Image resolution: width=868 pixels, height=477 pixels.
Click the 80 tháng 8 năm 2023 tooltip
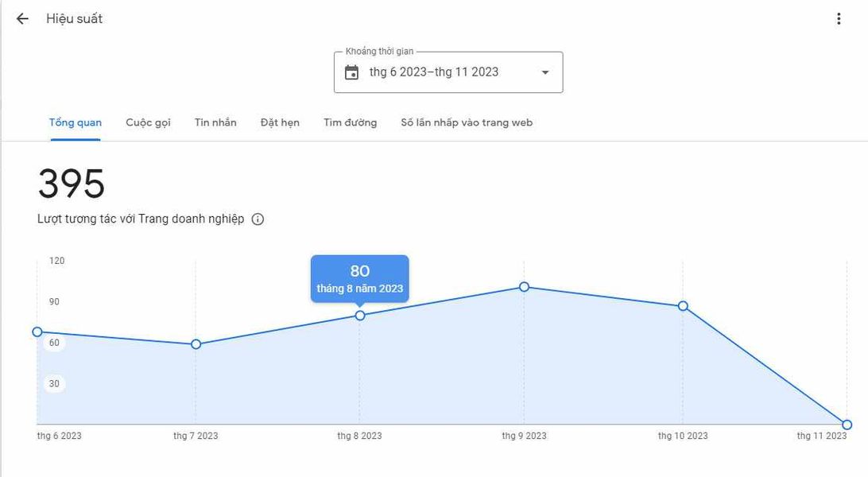(x=359, y=278)
